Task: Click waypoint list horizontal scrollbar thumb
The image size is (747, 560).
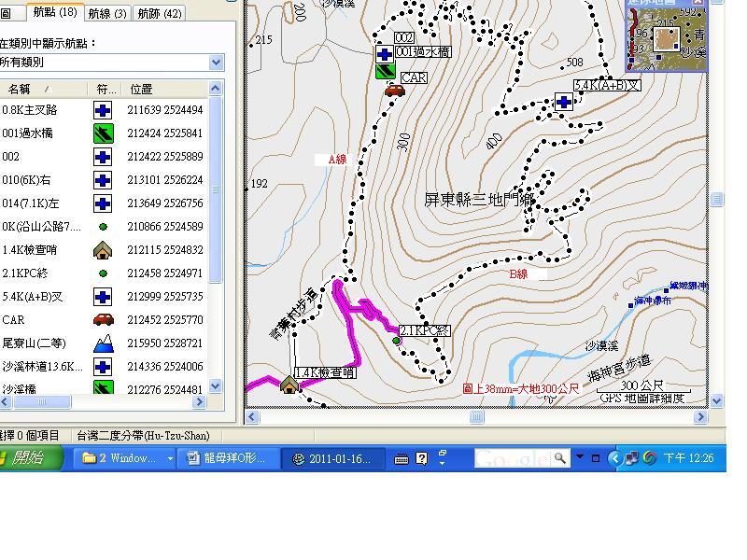Action: [42, 402]
